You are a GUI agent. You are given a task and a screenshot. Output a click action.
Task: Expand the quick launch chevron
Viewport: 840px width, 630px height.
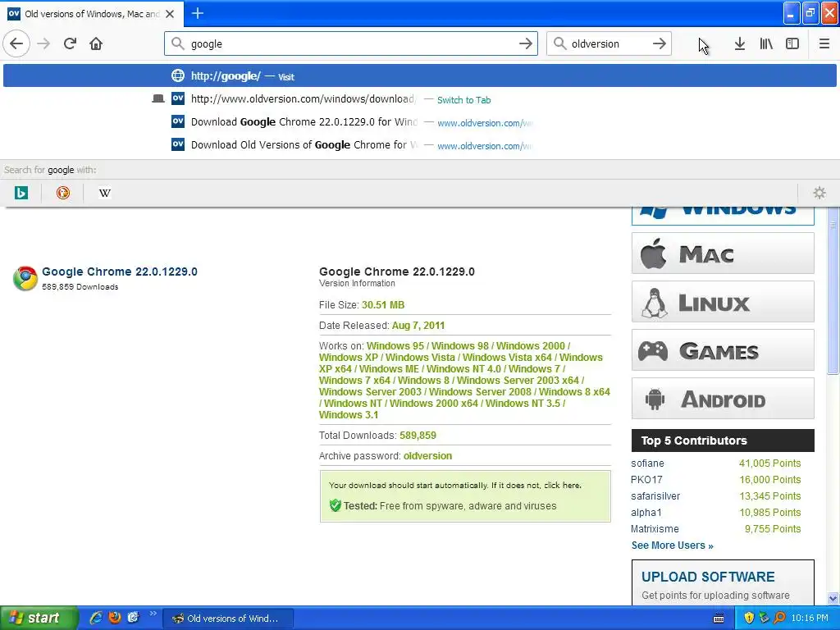click(x=153, y=614)
